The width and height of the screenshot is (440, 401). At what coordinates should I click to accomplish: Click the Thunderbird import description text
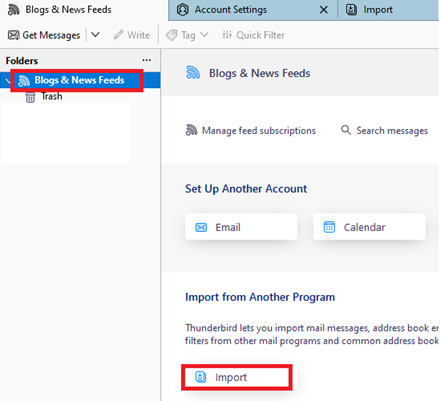pos(312,334)
